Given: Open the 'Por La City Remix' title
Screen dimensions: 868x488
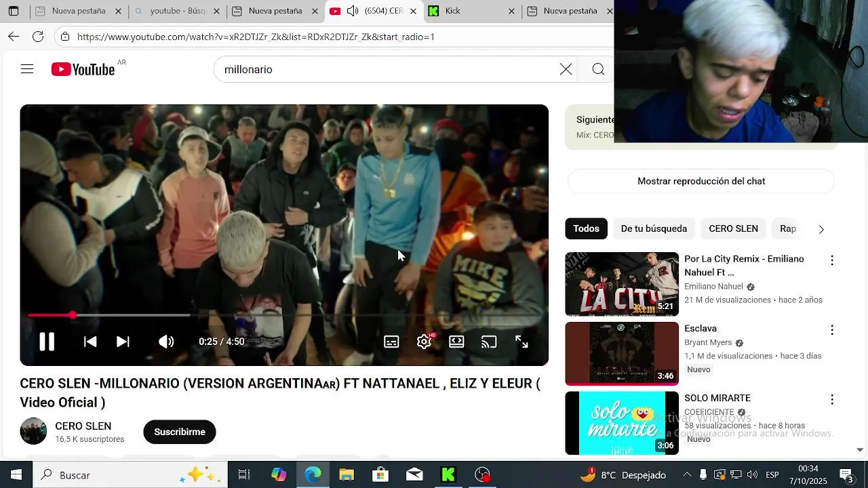Looking at the screenshot, I should (x=744, y=266).
